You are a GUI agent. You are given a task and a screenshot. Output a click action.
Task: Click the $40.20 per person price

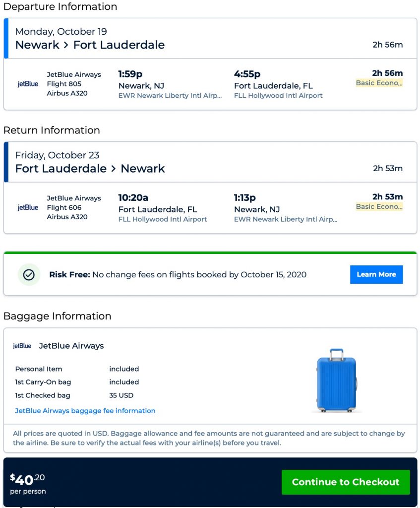[28, 483]
